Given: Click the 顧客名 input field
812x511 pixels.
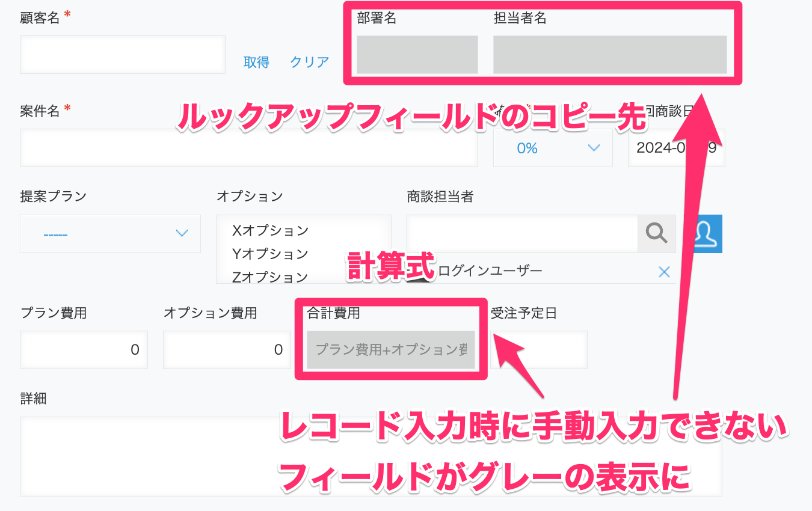Looking at the screenshot, I should tap(122, 54).
